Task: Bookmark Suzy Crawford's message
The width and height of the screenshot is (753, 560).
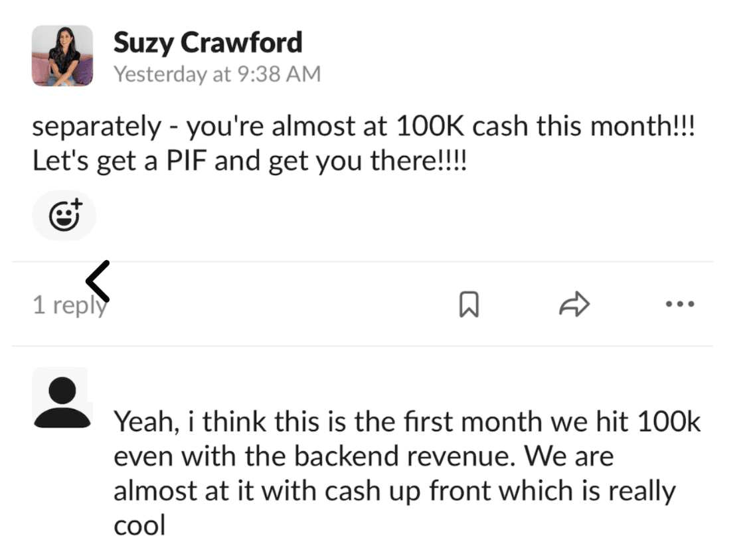Action: [x=469, y=305]
